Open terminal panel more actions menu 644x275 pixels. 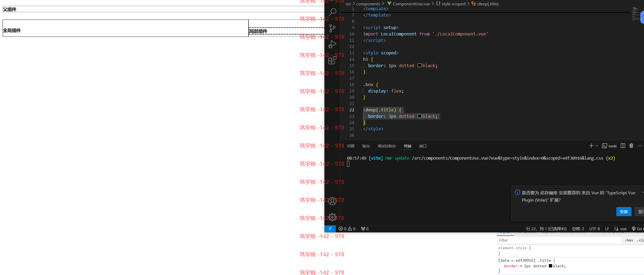[640, 146]
